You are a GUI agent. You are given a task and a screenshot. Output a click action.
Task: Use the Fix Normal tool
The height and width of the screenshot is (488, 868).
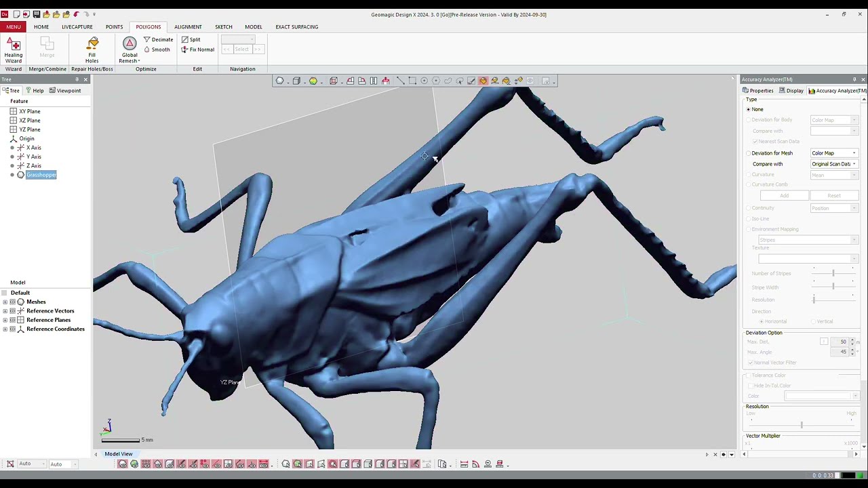tap(197, 49)
